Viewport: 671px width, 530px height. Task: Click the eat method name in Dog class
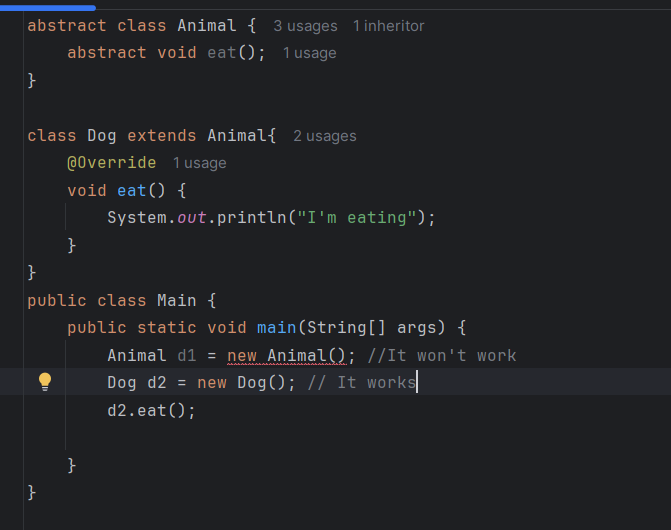pyautogui.click(x=132, y=191)
